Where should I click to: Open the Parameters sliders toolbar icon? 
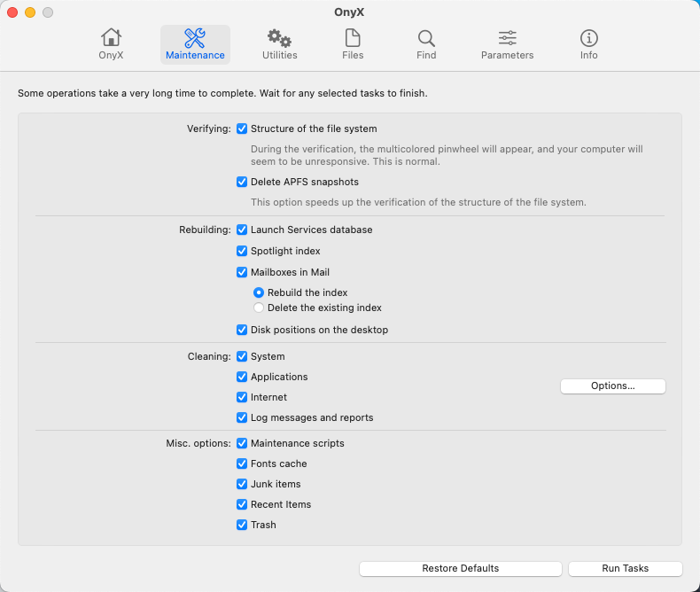[507, 44]
